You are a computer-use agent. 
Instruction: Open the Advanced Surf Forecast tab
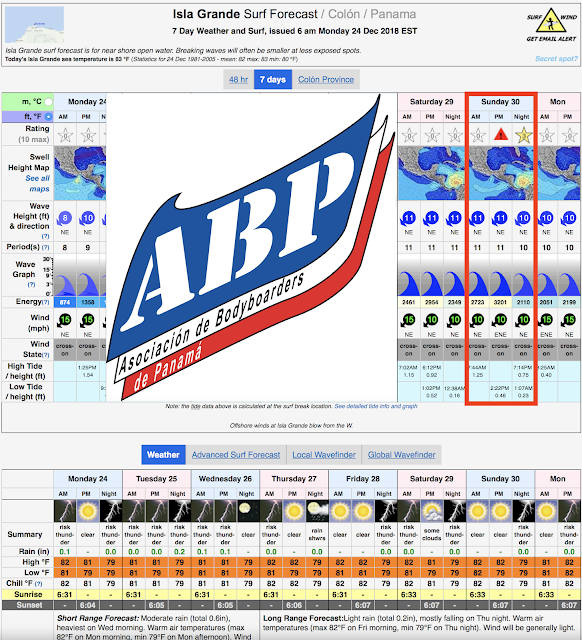click(x=236, y=455)
